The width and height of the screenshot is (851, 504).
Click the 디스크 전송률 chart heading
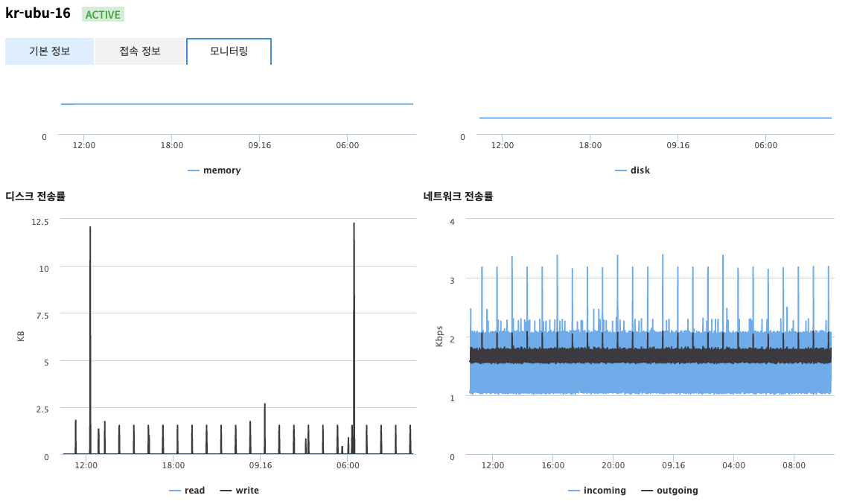tap(35, 197)
